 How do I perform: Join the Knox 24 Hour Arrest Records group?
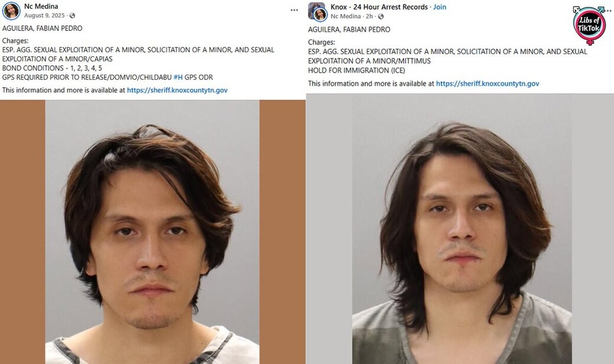coord(439,7)
